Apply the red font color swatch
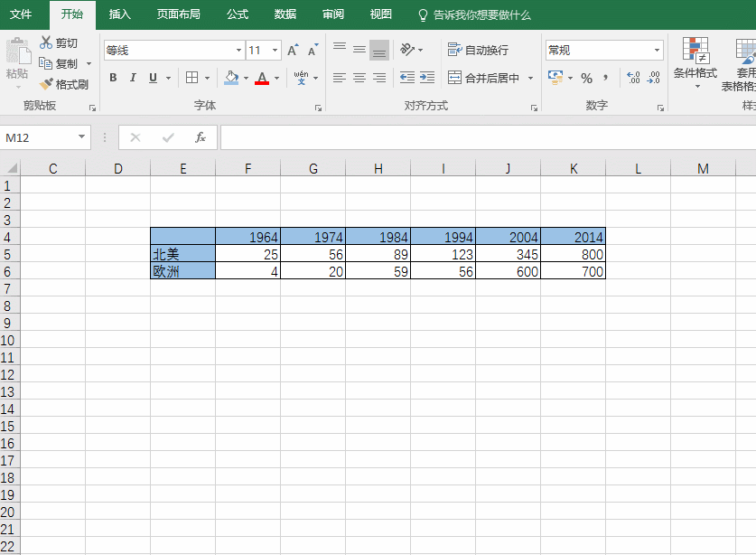 pyautogui.click(x=262, y=79)
